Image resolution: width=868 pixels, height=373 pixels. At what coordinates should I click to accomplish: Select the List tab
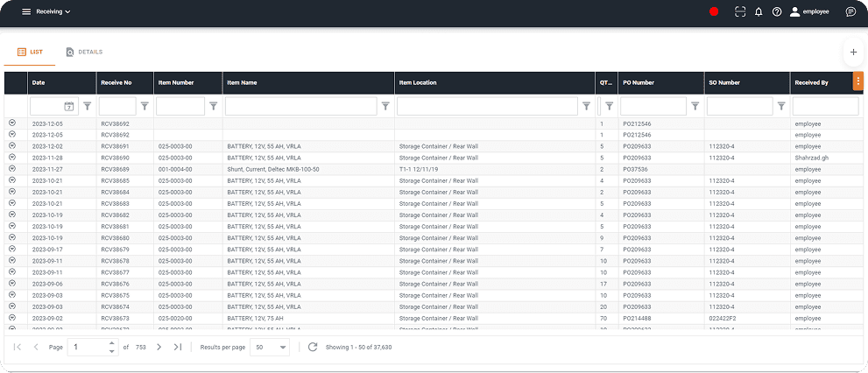click(x=30, y=52)
